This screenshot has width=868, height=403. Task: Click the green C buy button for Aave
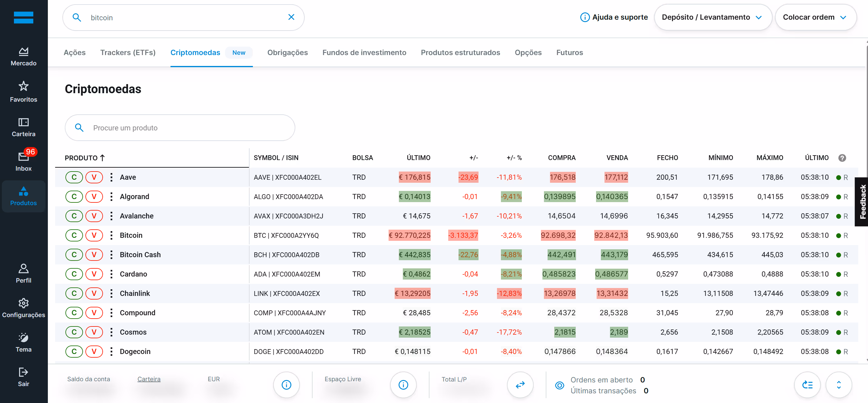tap(74, 177)
